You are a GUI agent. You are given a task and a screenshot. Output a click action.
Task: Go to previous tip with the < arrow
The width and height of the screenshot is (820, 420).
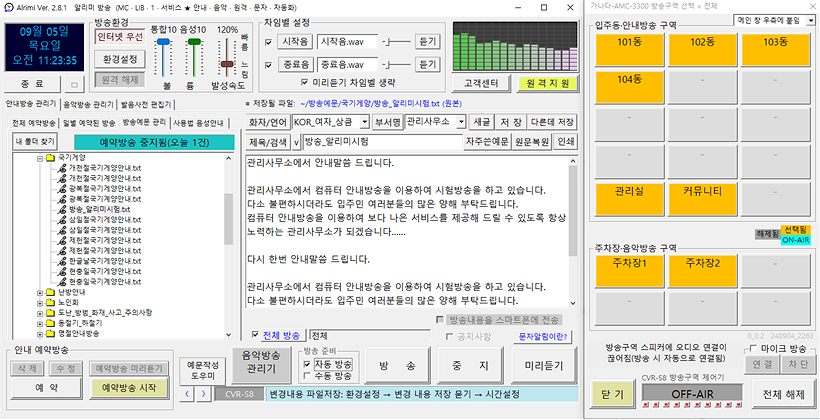pos(186,394)
